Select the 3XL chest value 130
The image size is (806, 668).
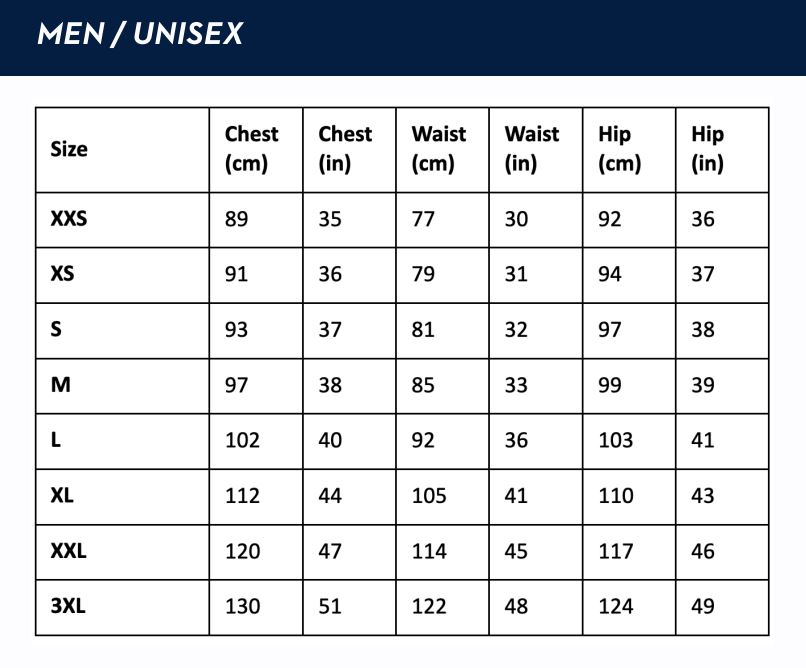(242, 606)
